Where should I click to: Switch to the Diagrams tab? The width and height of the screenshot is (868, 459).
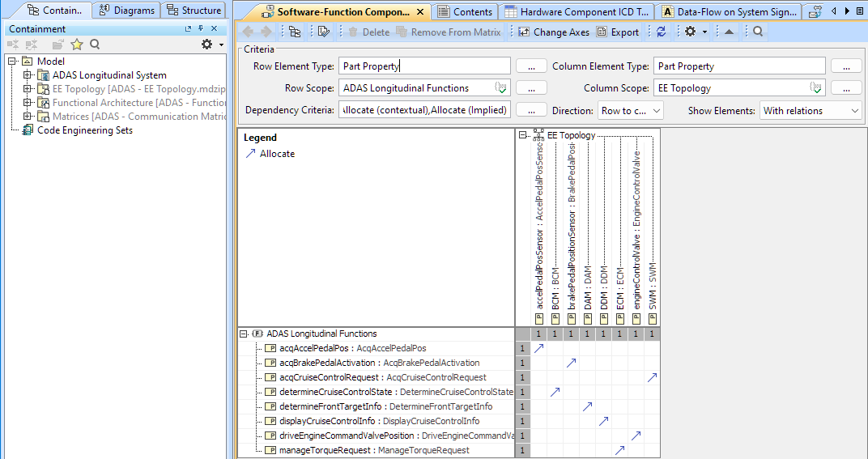(x=127, y=11)
